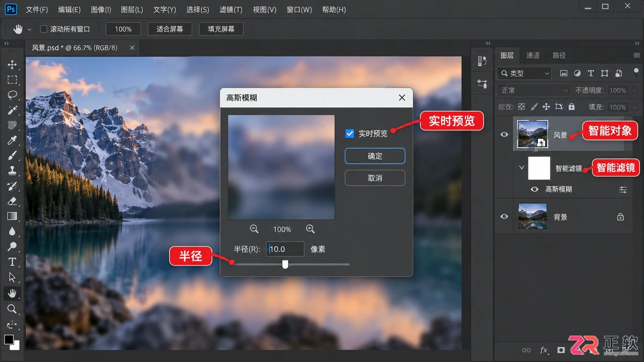The width and height of the screenshot is (644, 362).
Task: Zoom out the Gaussian blur preview
Action: pos(254,229)
